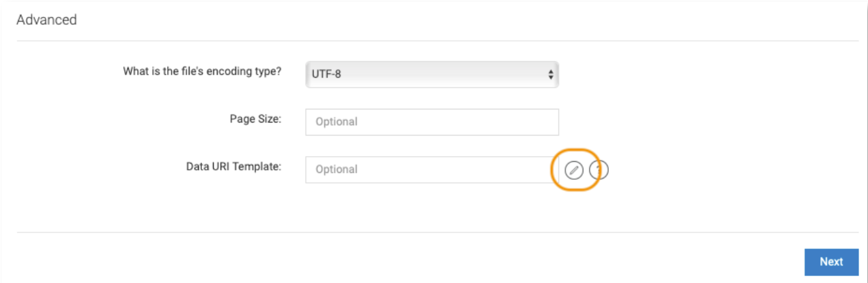Click the Optional placeholder in Data URI Template

click(x=336, y=170)
